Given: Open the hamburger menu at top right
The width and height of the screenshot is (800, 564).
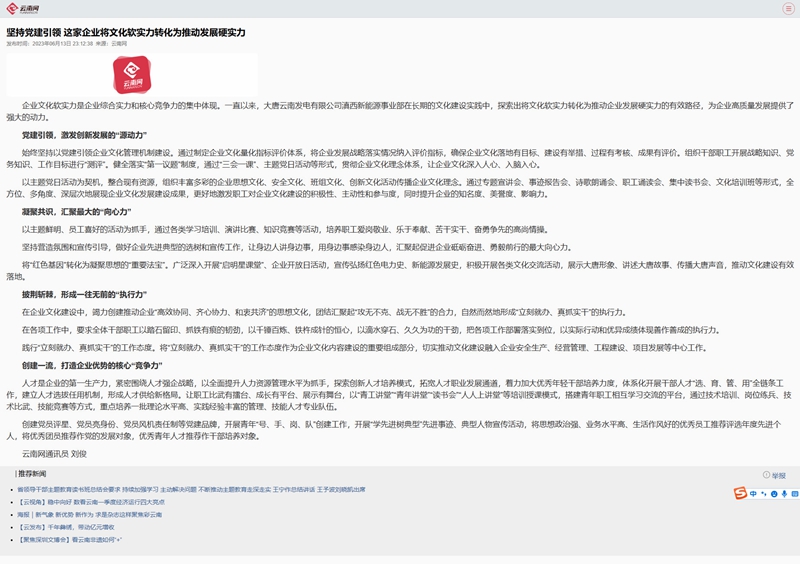Looking at the screenshot, I should (788, 8).
